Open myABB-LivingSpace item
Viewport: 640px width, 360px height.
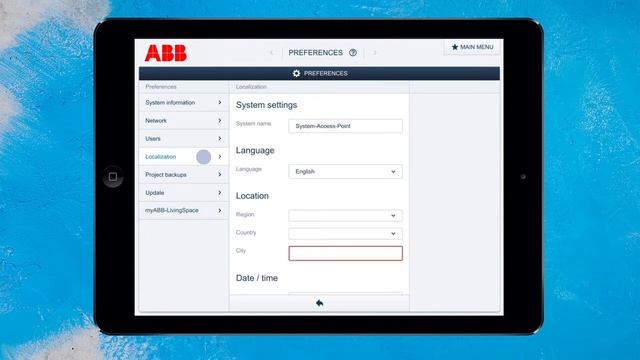coord(184,210)
